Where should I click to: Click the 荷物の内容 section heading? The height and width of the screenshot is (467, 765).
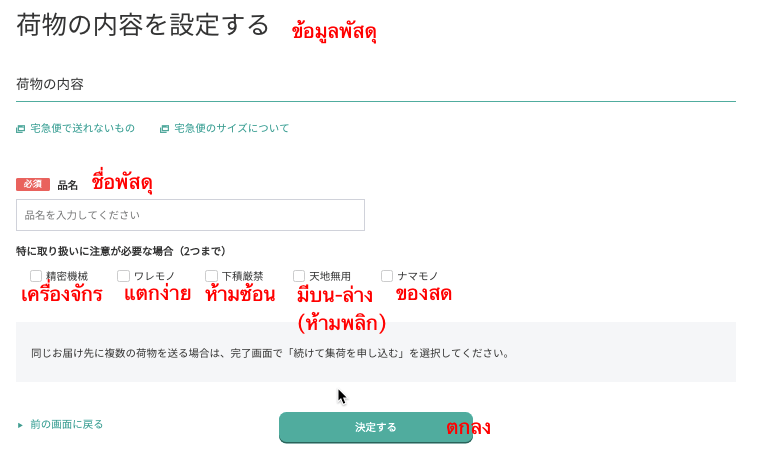point(50,84)
